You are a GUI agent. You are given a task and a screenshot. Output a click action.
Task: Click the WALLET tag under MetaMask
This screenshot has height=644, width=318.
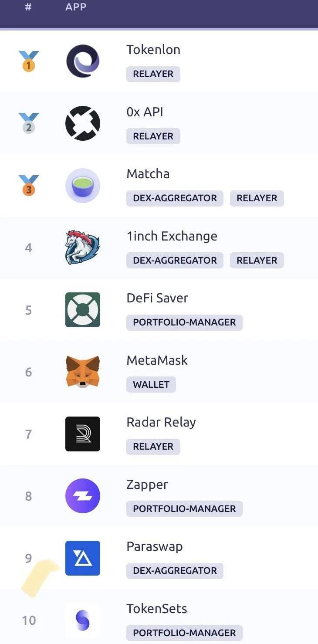point(151,385)
